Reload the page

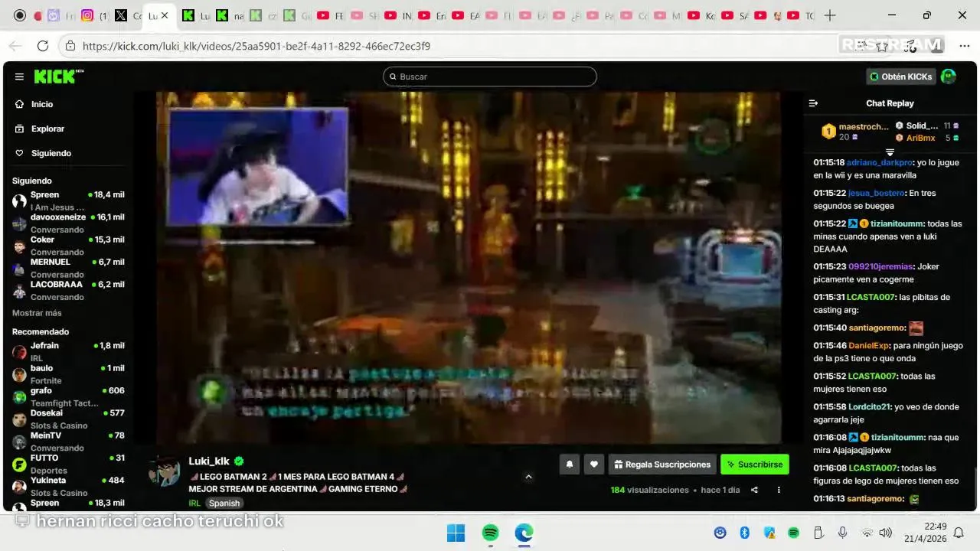pos(43,46)
